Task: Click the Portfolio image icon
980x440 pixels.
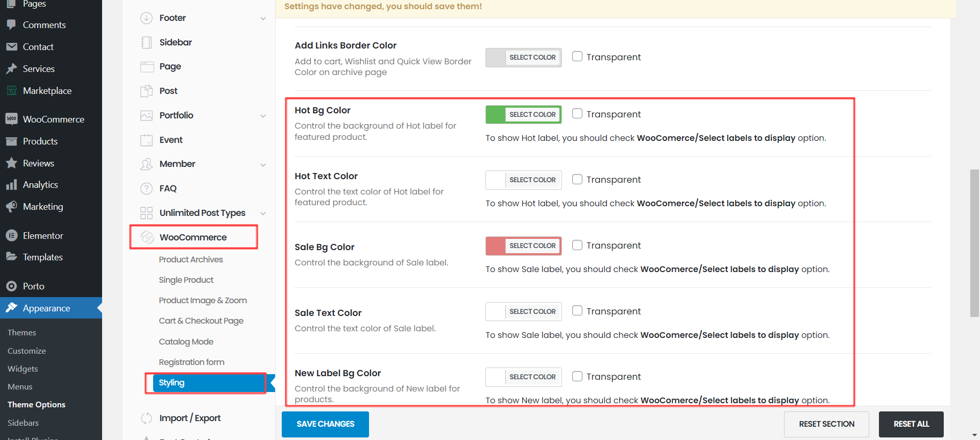Action: [146, 115]
